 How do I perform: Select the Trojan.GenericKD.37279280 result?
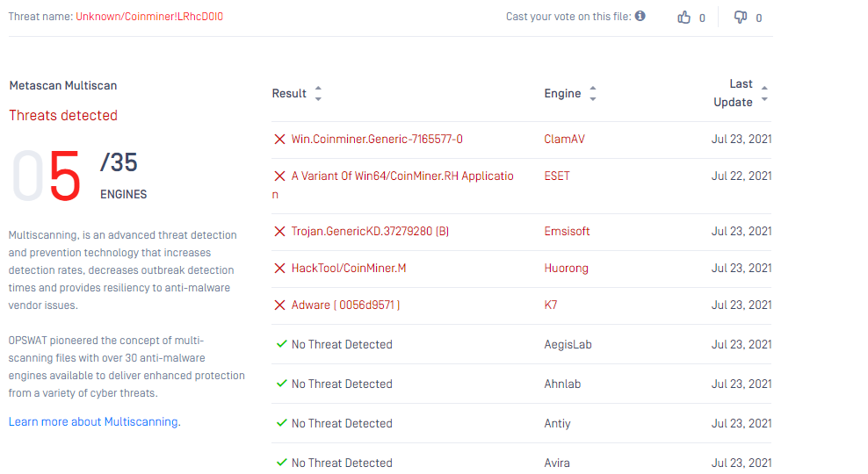(x=370, y=232)
